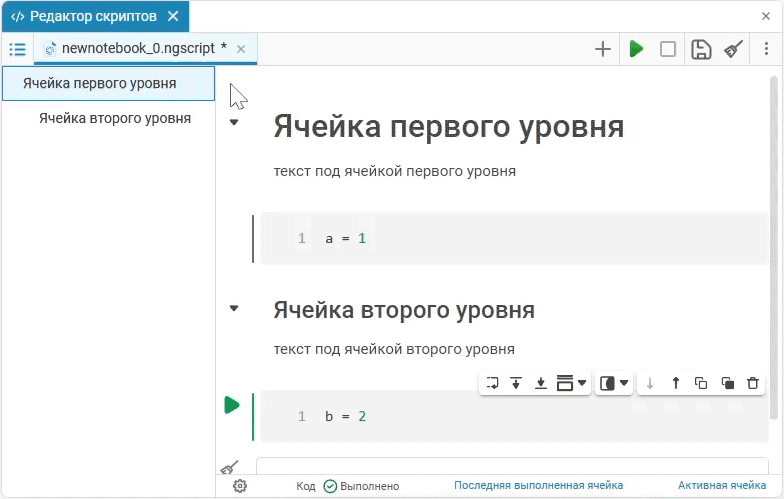Close the newnotebook_0.ngscript tab
The image size is (784, 499).
[241, 49]
